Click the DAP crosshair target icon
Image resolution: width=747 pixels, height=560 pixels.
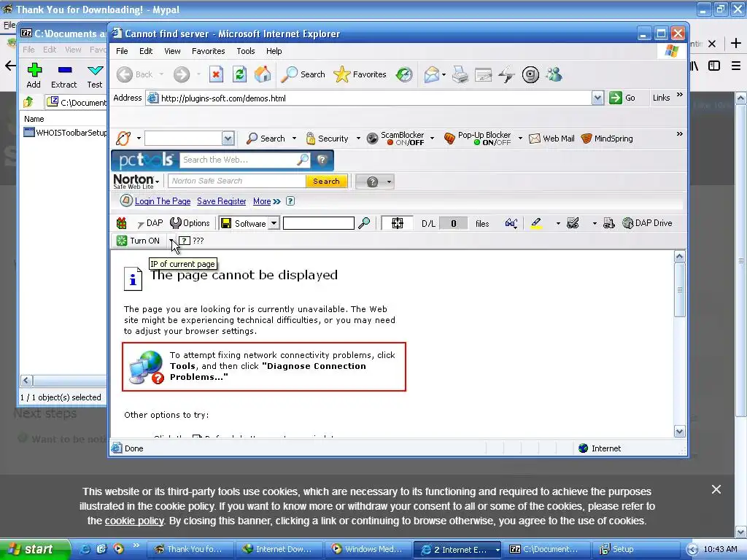[398, 223]
